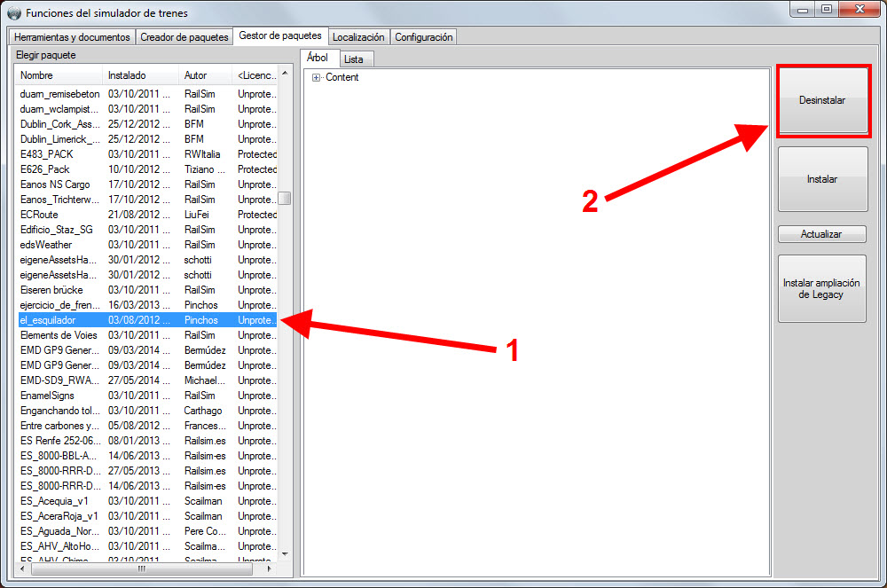
Task: Click the train simulator window icon
Action: (12, 13)
